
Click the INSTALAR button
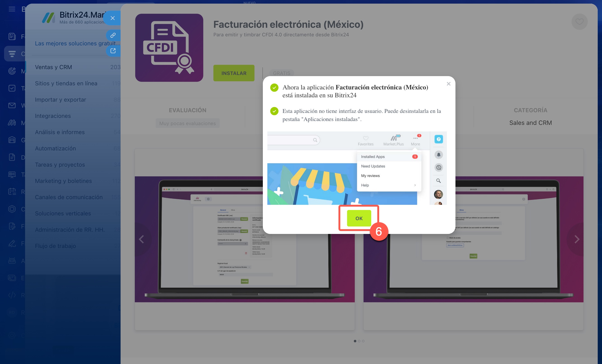pyautogui.click(x=233, y=73)
